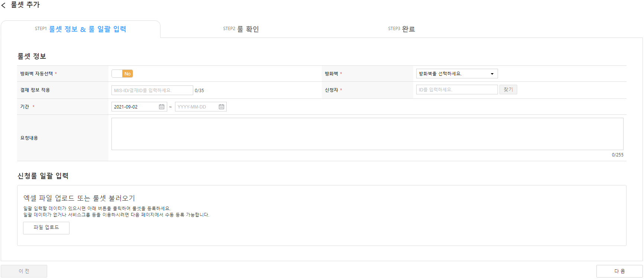The width and height of the screenshot is (644, 279).
Task: Click the 신청룰 일괄 입력 heading
Action: (43, 176)
